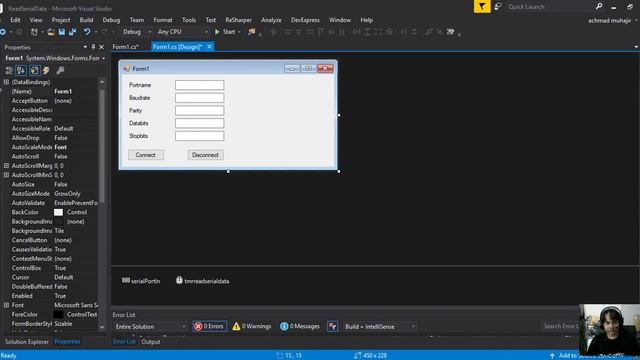The height and width of the screenshot is (360, 640).
Task: Switch Properties to Alphabetical sort icon
Action: [21, 71]
